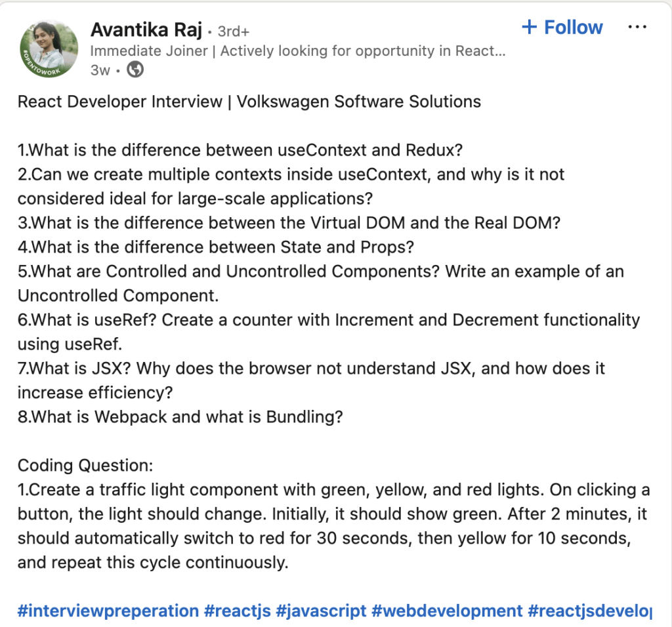The width and height of the screenshot is (672, 627).
Task: Open the Avantika Raj name link
Action: (146, 30)
